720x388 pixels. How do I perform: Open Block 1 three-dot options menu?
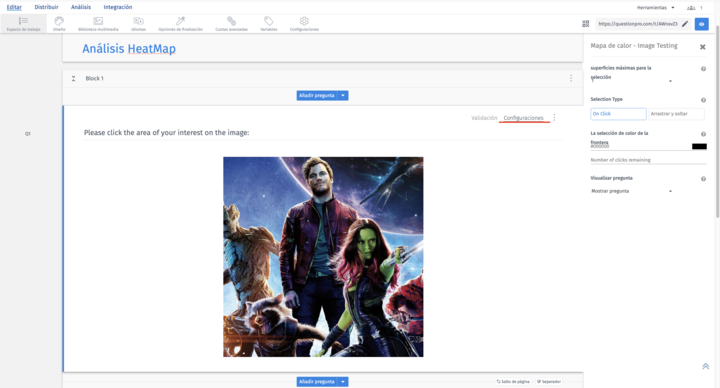pyautogui.click(x=571, y=79)
